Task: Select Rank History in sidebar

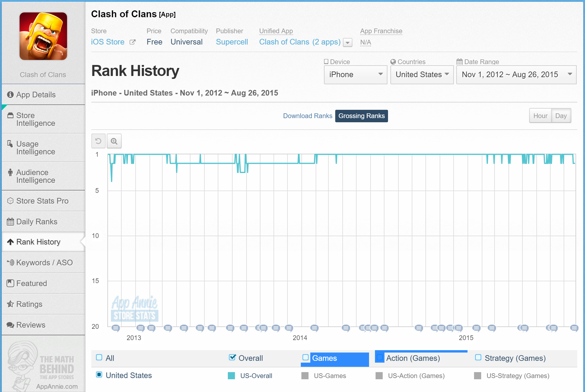Action: pyautogui.click(x=43, y=242)
